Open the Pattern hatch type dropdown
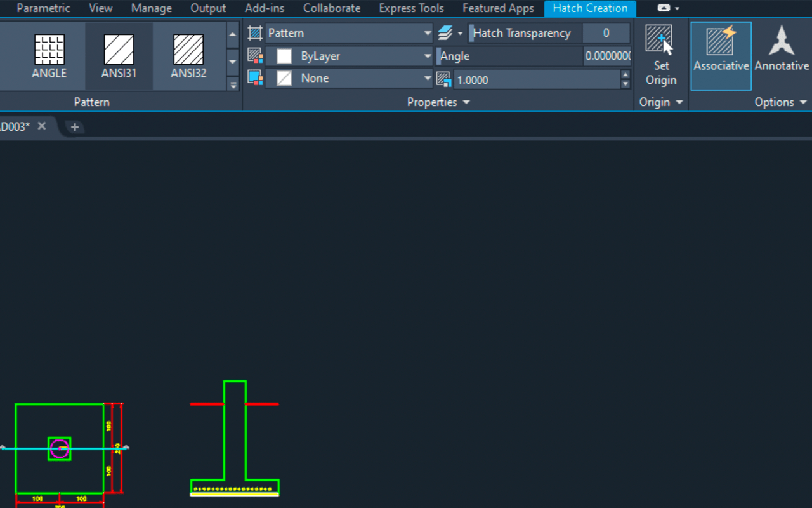Image resolution: width=812 pixels, height=508 pixels. 349,33
